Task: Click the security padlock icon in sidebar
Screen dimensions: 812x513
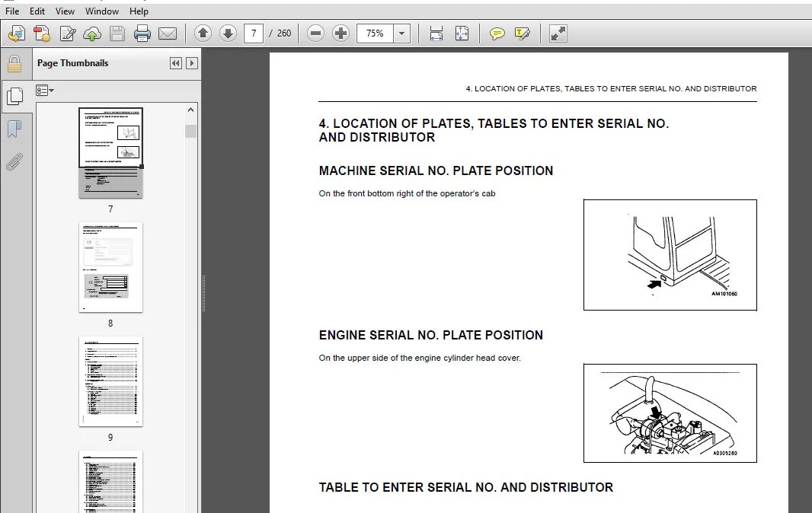Action: [x=14, y=64]
